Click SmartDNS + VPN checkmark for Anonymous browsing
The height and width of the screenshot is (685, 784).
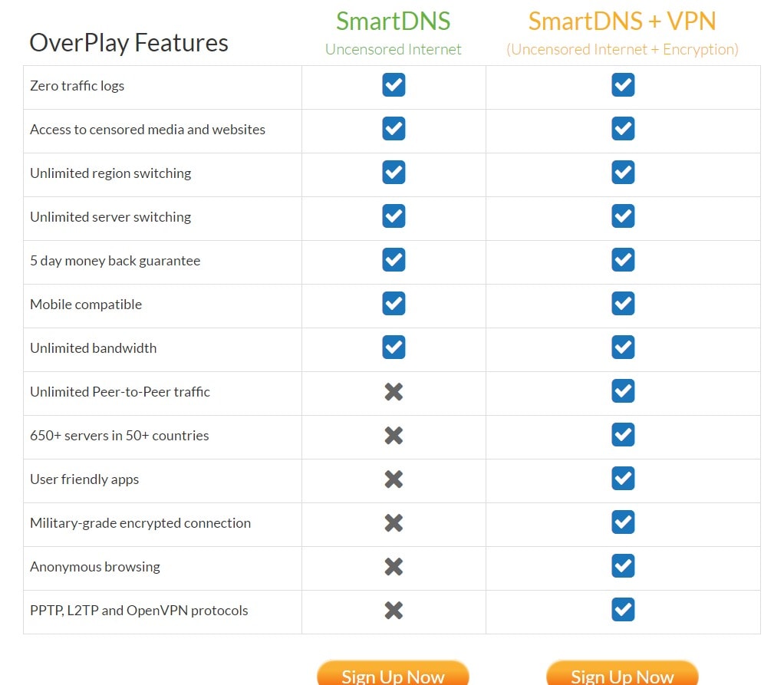click(x=623, y=565)
